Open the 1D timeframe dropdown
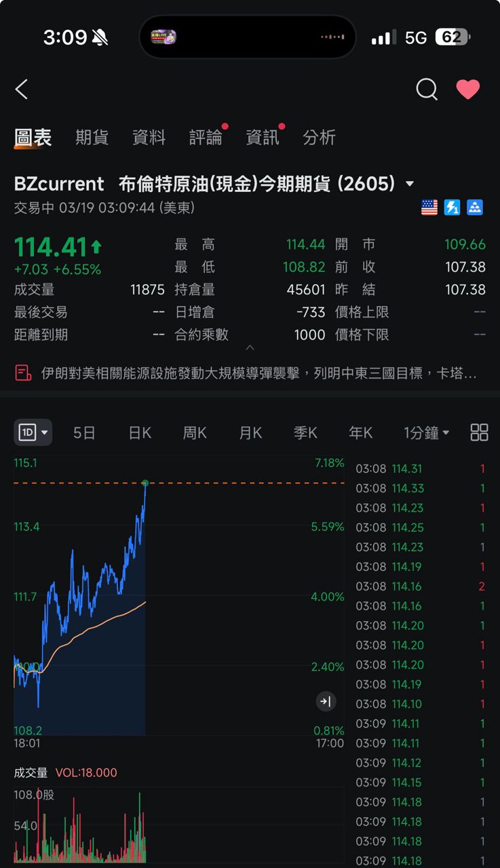 [x=33, y=433]
